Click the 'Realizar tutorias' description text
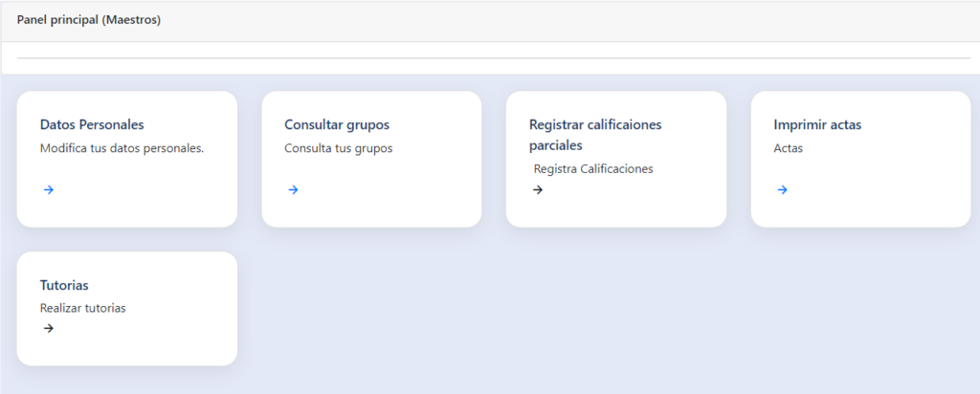Viewport: 980px width, 394px height. [83, 309]
